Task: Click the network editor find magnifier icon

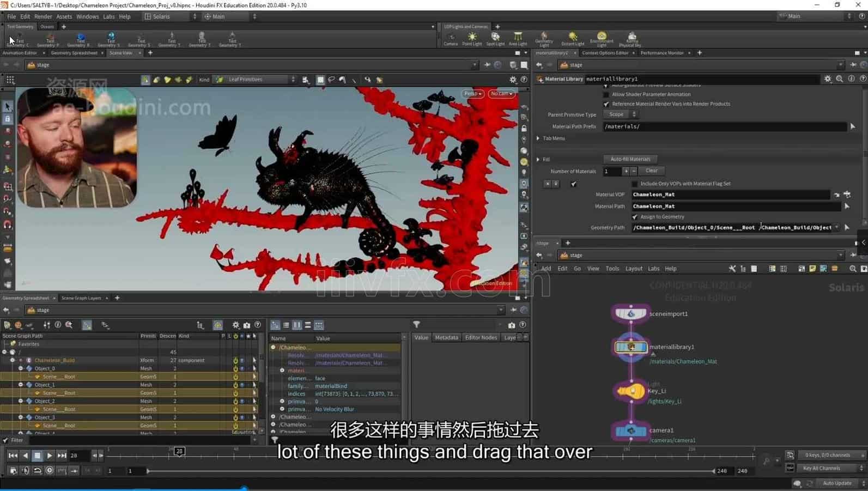Action: [x=853, y=269]
